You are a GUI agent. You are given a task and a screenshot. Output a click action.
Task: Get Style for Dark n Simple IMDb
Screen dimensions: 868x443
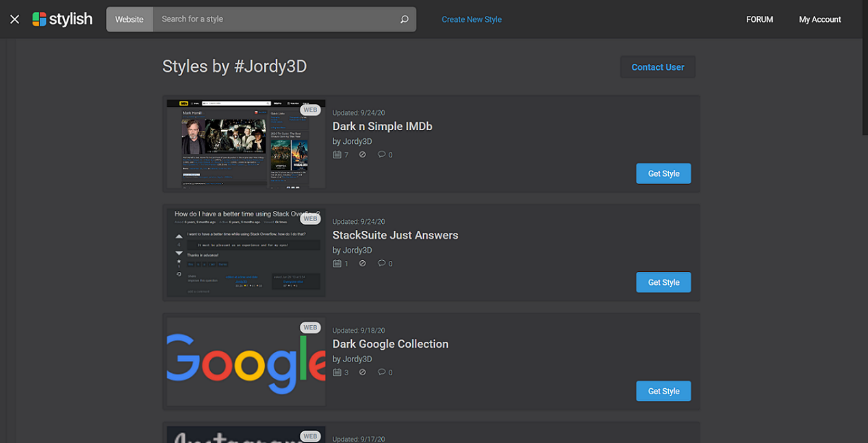[663, 173]
